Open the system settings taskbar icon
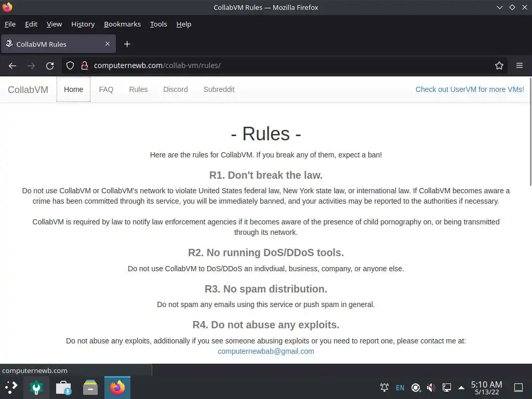 (x=36, y=388)
